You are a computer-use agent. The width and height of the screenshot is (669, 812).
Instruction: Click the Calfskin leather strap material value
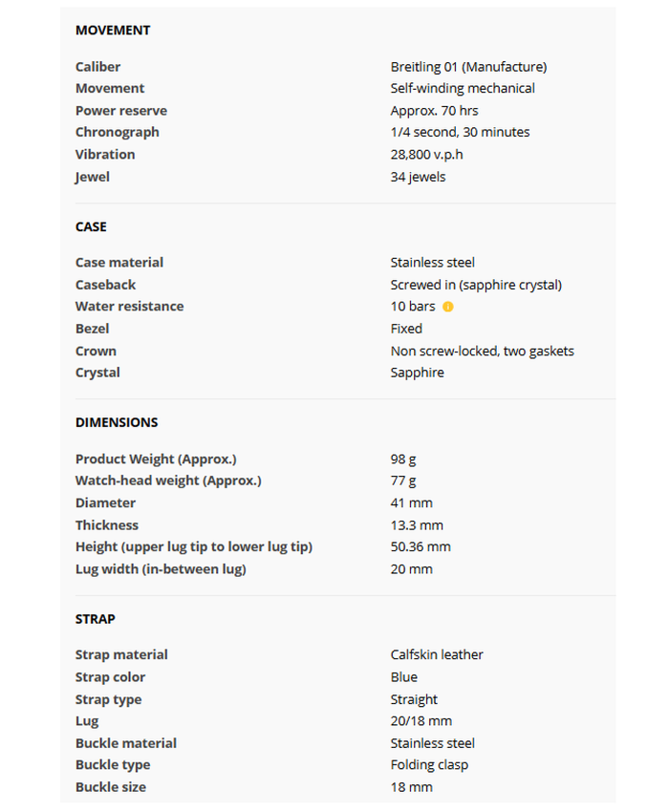[437, 655]
